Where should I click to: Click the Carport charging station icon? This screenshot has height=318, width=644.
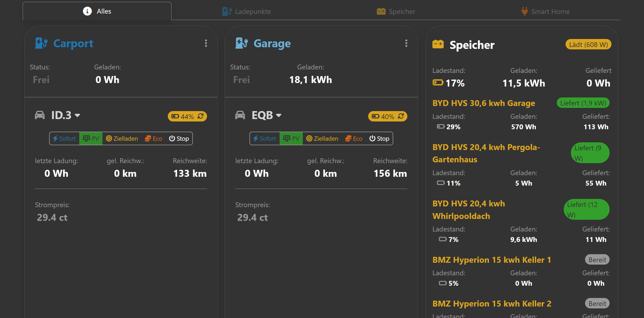pos(41,43)
